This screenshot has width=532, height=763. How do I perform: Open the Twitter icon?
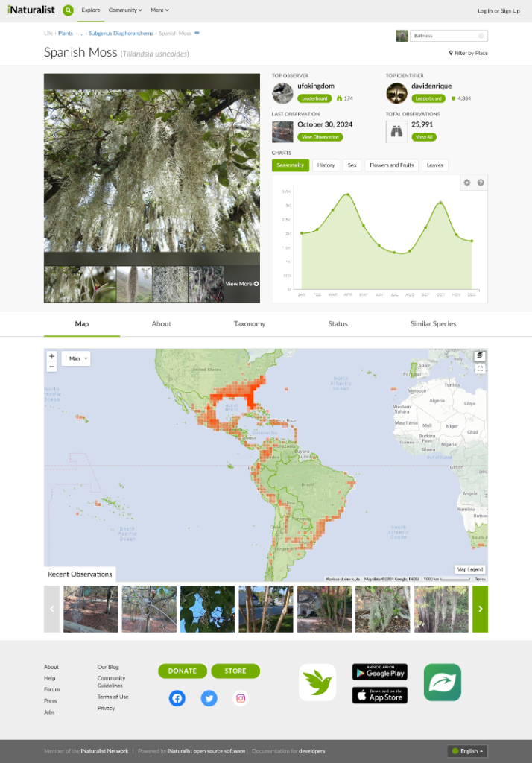click(209, 698)
